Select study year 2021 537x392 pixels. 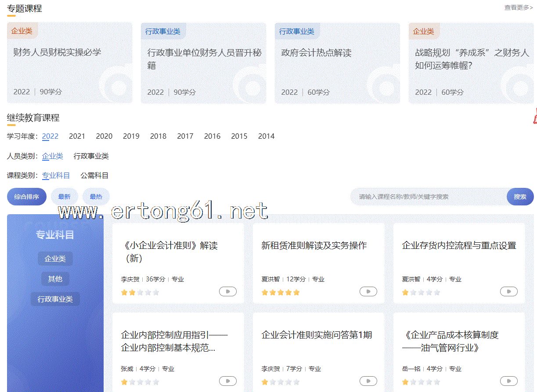coord(77,136)
